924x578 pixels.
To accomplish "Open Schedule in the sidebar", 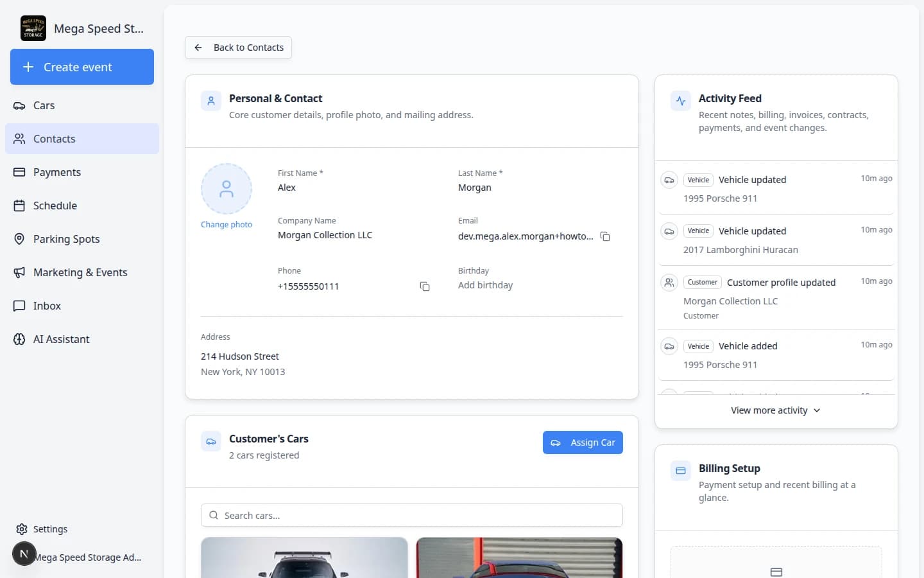I will coord(82,206).
